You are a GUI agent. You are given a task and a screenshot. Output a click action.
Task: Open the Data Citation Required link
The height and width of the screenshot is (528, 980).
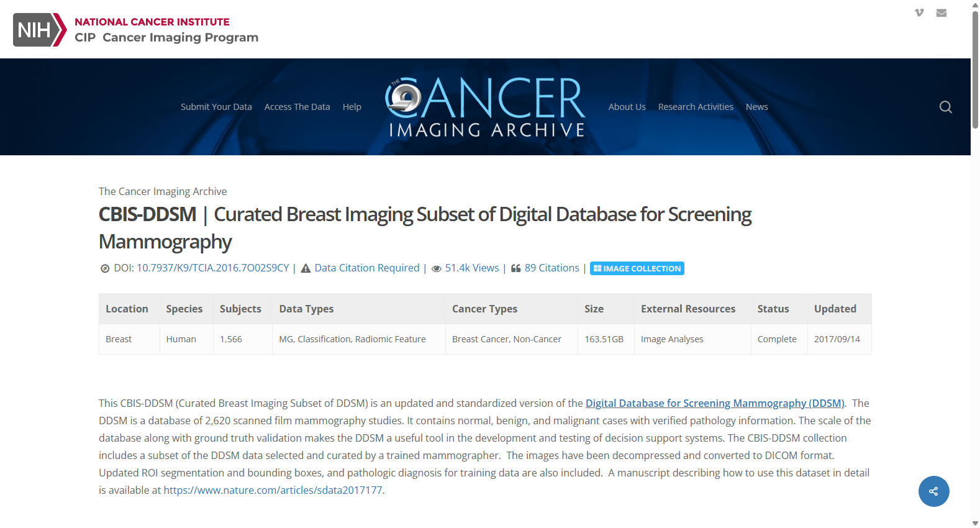(367, 268)
